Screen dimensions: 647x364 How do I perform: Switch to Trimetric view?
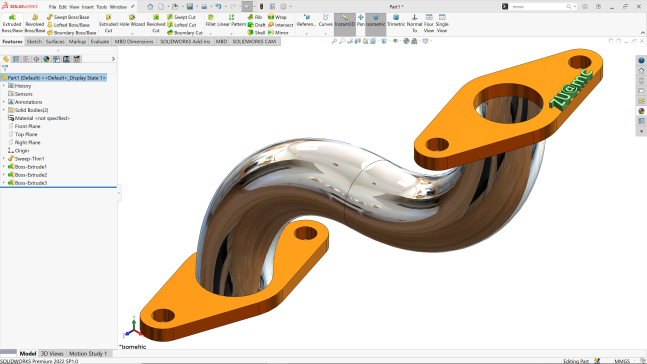396,21
